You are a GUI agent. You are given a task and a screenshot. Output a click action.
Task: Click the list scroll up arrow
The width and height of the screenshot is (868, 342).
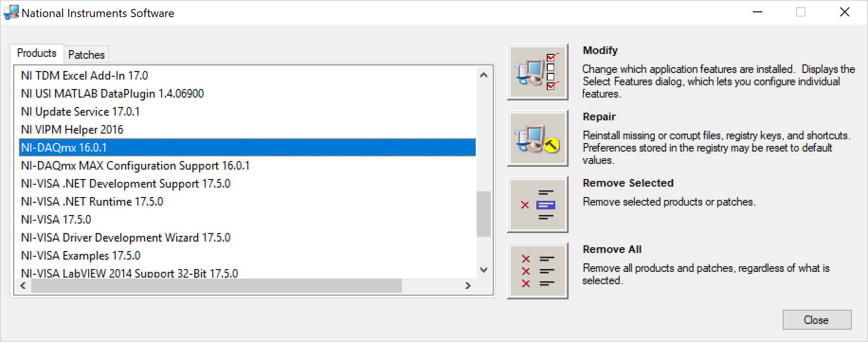click(x=484, y=75)
